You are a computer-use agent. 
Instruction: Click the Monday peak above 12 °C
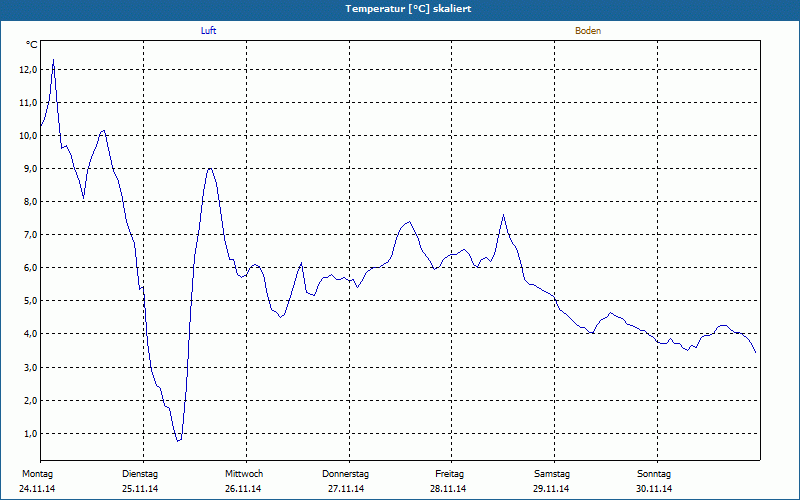54,60
